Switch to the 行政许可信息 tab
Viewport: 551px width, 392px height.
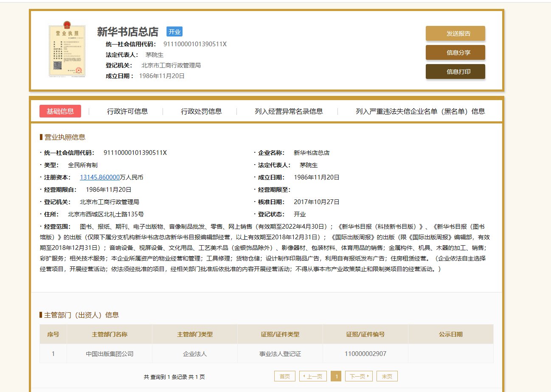click(x=127, y=111)
